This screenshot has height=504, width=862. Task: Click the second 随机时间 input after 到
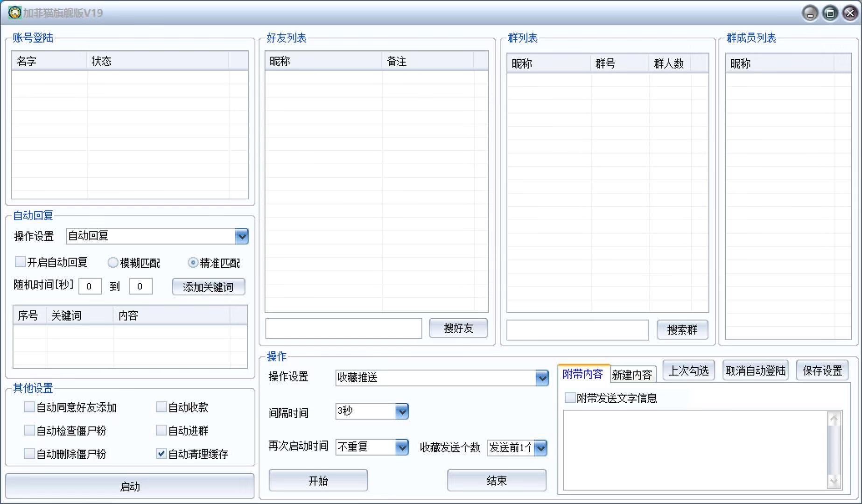click(x=141, y=286)
